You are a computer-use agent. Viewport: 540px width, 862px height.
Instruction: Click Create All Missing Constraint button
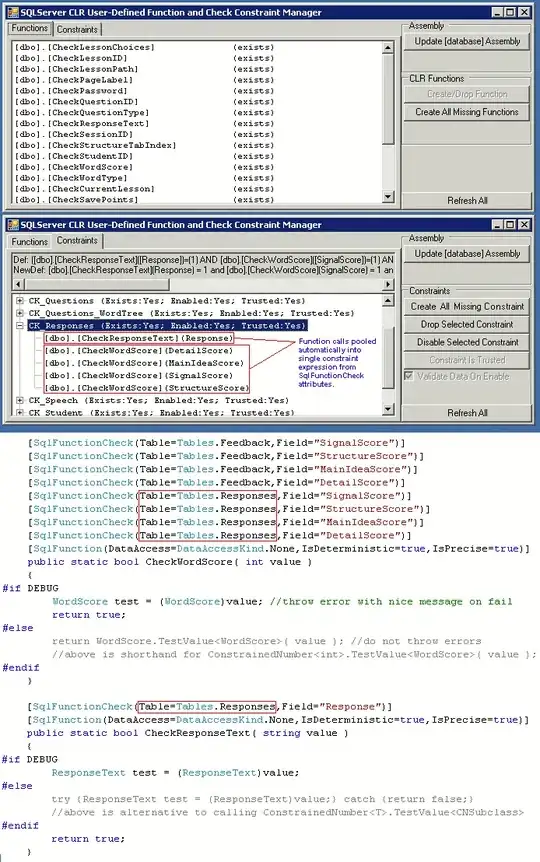466,306
